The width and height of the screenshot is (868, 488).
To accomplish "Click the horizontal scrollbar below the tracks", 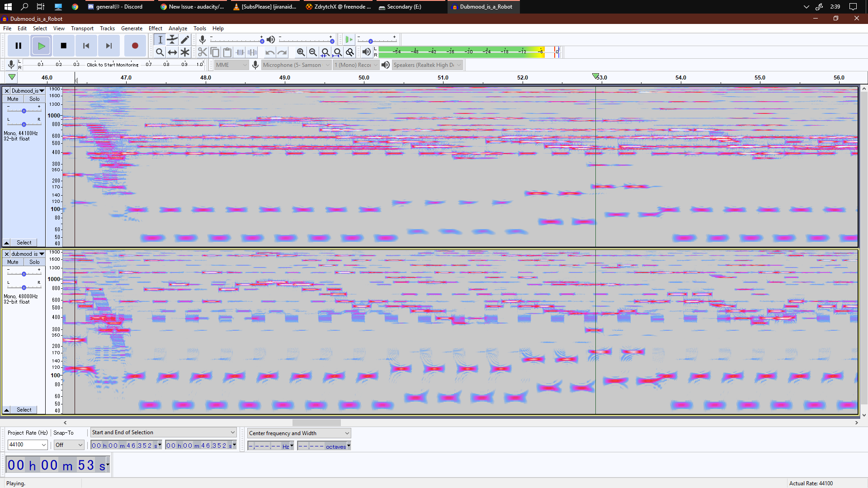I will 316,422.
